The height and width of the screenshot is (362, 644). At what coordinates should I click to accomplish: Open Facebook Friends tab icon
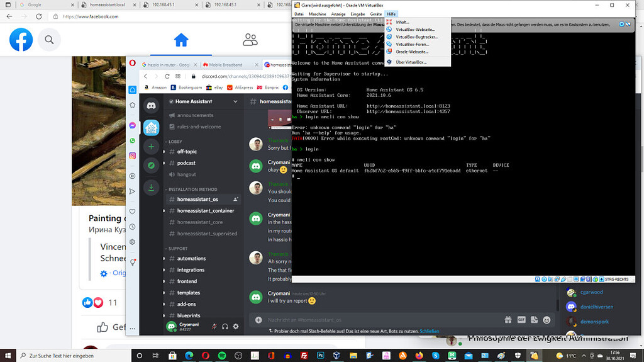(x=250, y=40)
